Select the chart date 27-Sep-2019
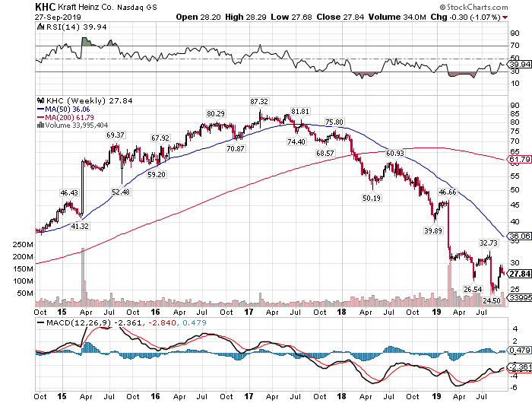 (x=58, y=17)
